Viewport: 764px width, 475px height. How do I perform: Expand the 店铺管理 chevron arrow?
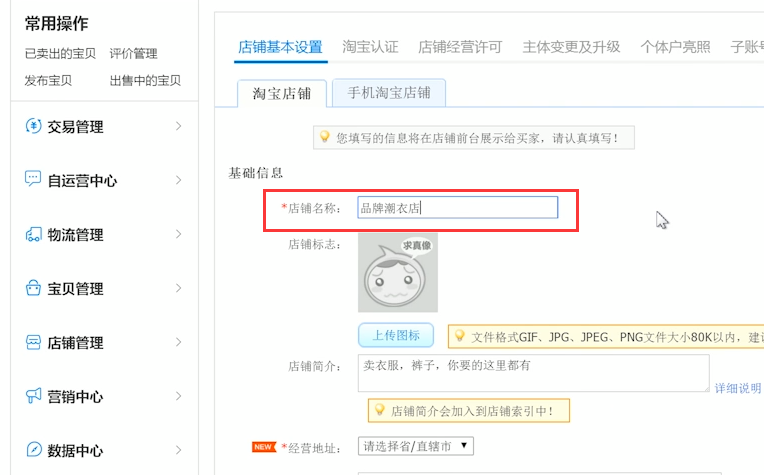[178, 342]
